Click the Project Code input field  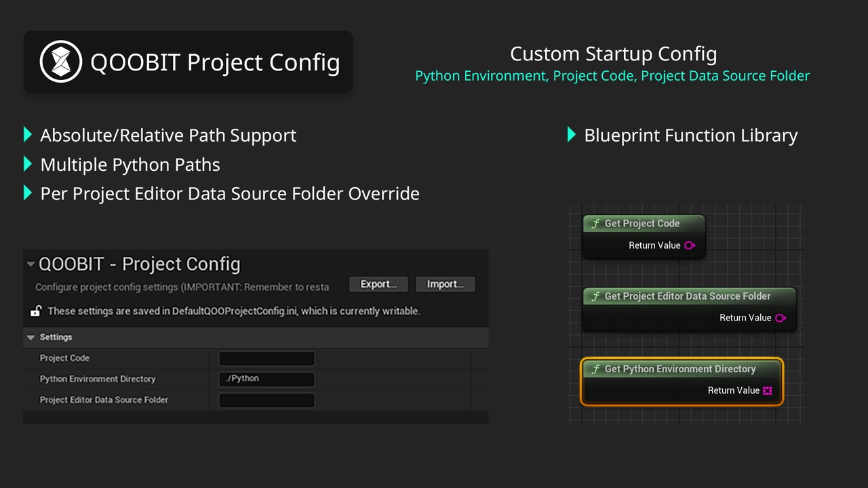(x=267, y=359)
